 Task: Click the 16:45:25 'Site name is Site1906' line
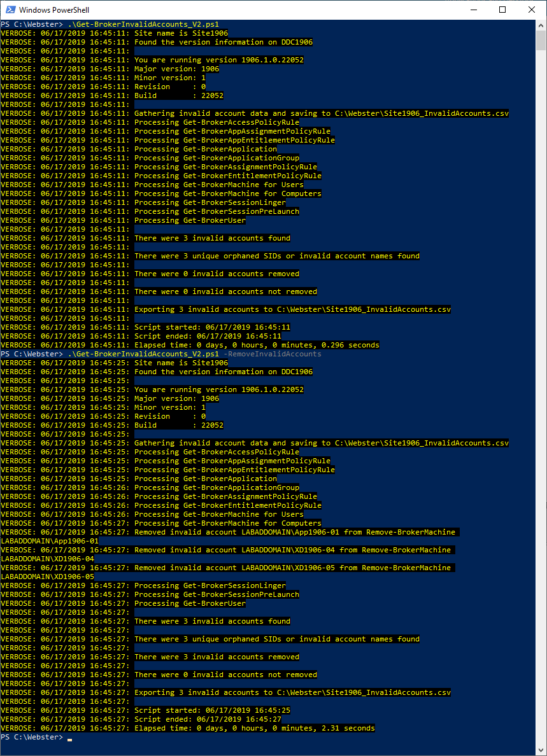click(115, 363)
